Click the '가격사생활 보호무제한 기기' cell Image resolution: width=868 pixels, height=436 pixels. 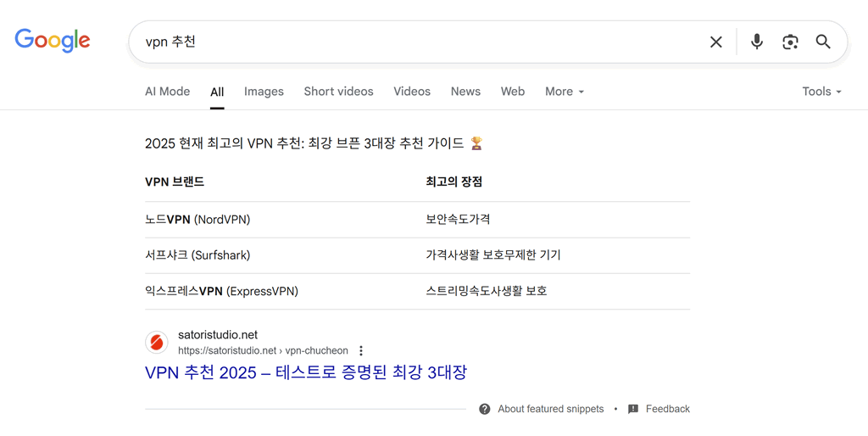[x=493, y=255]
